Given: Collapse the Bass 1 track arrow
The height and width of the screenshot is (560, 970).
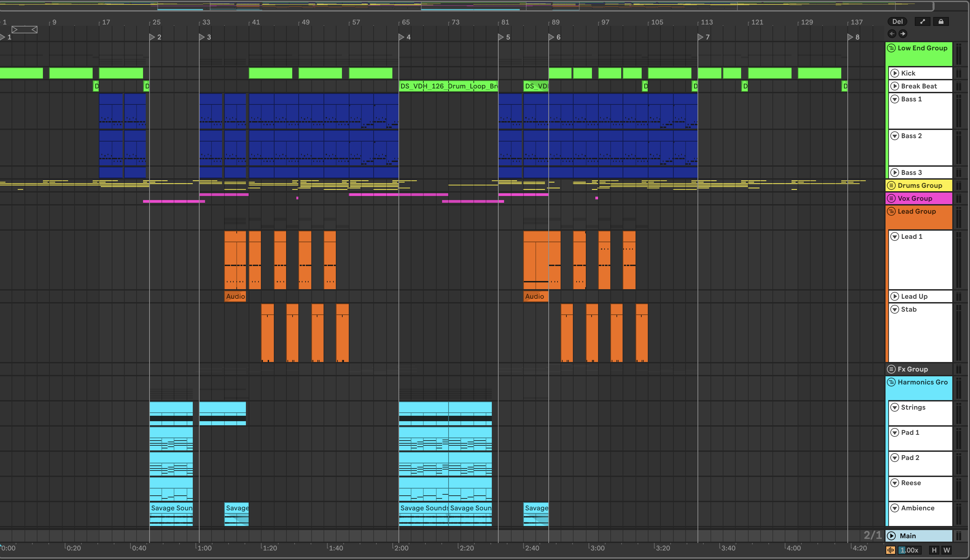Looking at the screenshot, I should click(x=895, y=99).
